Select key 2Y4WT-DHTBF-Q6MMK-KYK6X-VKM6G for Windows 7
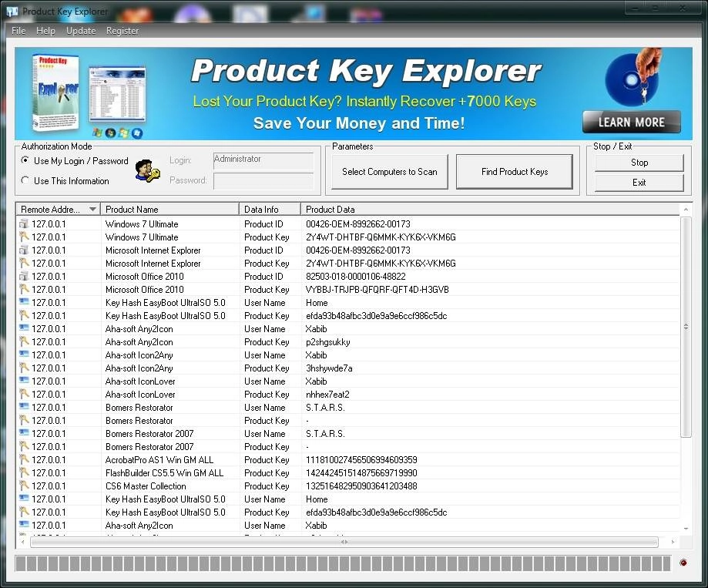708x588 pixels. pyautogui.click(x=381, y=237)
